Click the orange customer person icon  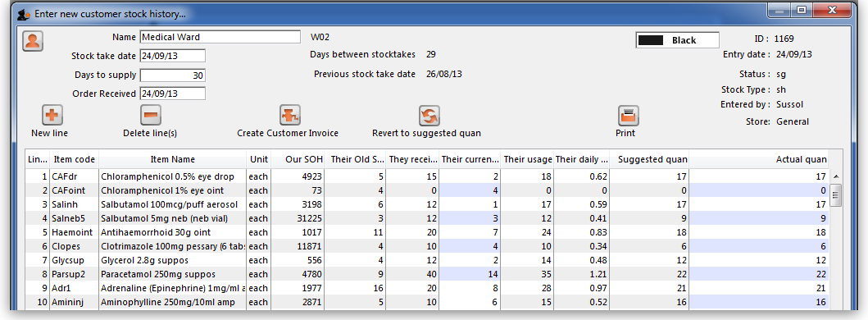click(33, 42)
